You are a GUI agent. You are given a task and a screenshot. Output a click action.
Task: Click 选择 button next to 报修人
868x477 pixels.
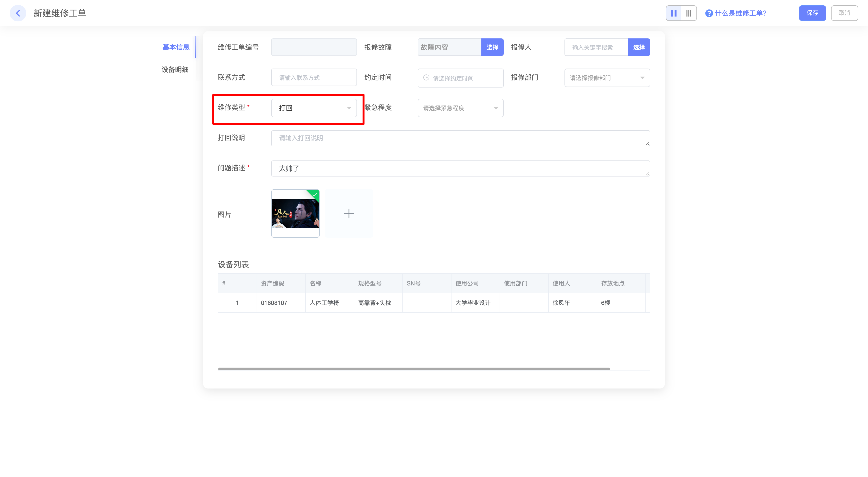(639, 47)
